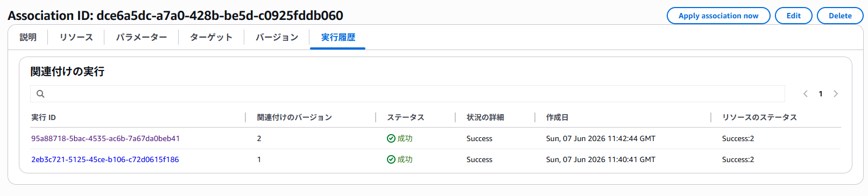This screenshot has height=196, width=868.
Task: Click the 関連付けのバージョン column header
Action: coord(294,117)
